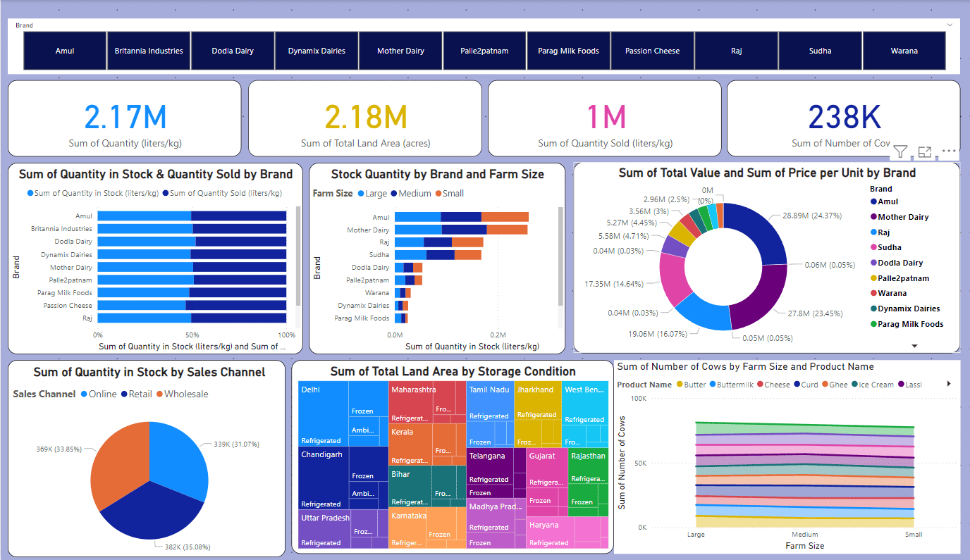Select Britannia Industries slicer tile
This screenshot has width=970, height=560.
coord(149,51)
